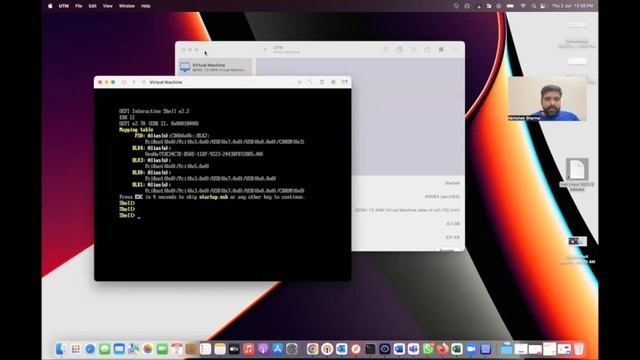Open Microsoft Teams from the Dock
640x360 pixels.
point(413,349)
